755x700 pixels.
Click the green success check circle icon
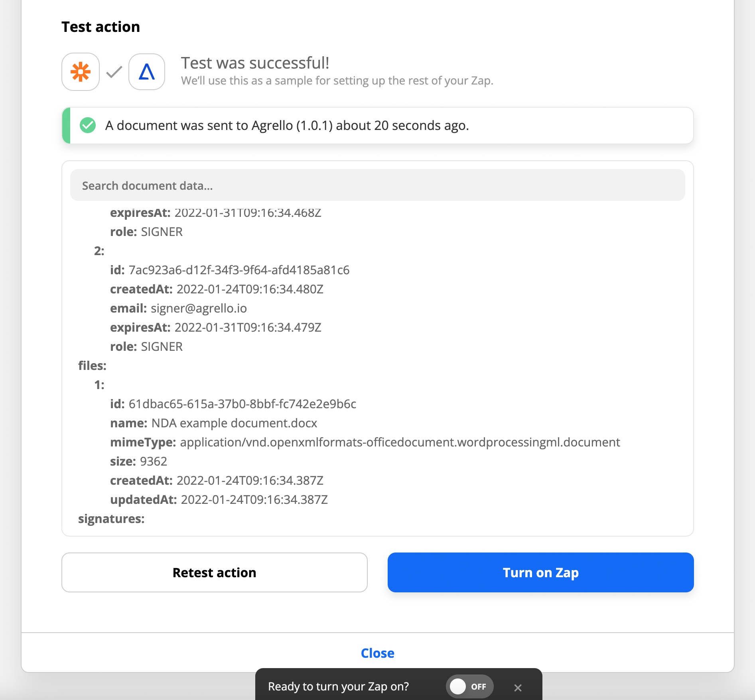(88, 125)
